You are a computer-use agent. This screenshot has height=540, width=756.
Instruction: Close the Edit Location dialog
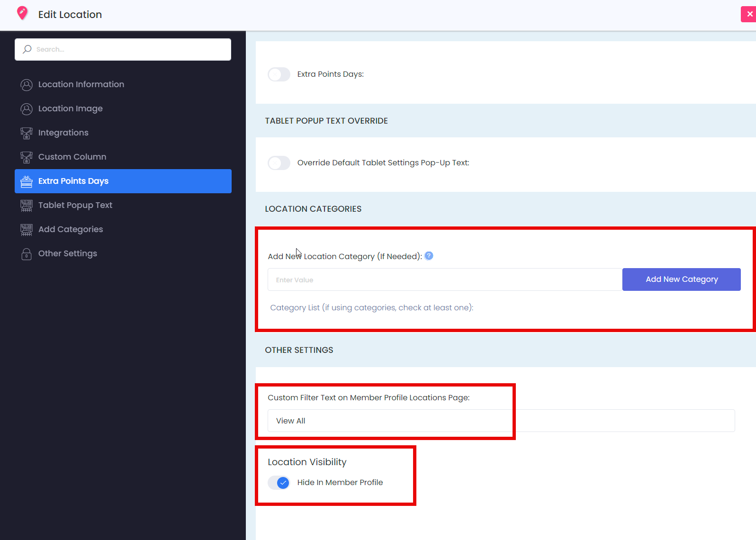(x=749, y=14)
